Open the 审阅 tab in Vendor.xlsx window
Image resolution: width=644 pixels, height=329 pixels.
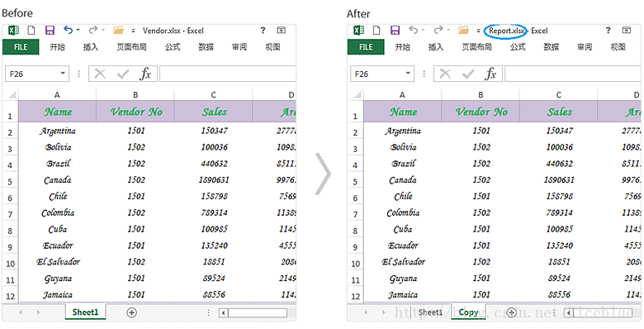coord(239,47)
